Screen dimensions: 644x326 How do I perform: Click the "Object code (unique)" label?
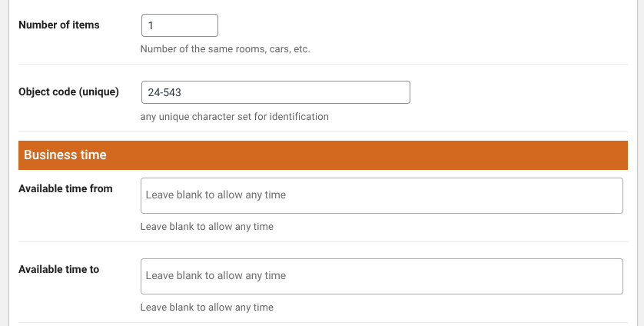coord(68,91)
